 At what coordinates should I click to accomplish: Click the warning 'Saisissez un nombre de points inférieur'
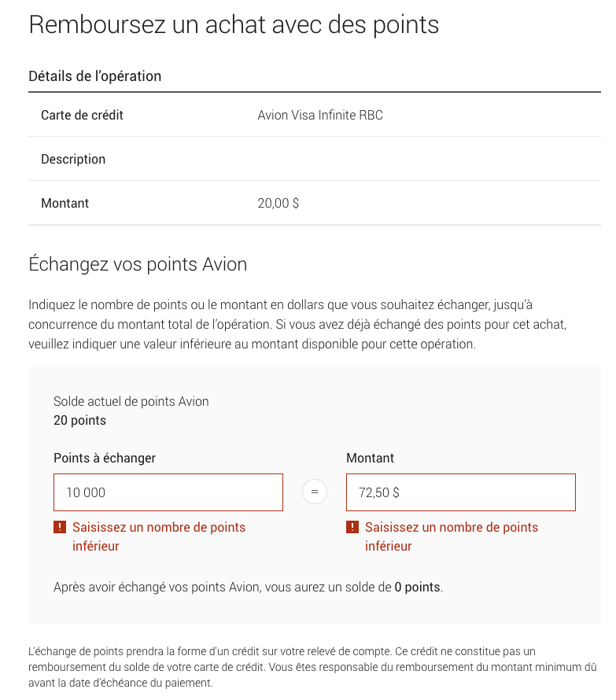(158, 536)
